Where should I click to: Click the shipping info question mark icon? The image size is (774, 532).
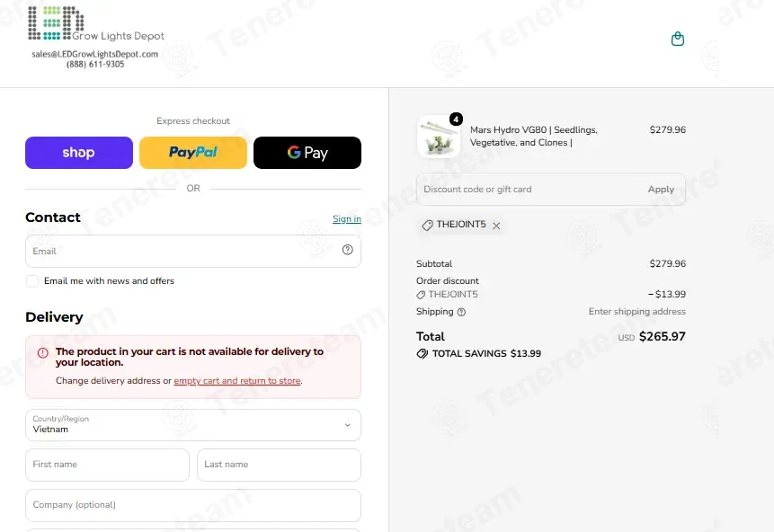(461, 312)
